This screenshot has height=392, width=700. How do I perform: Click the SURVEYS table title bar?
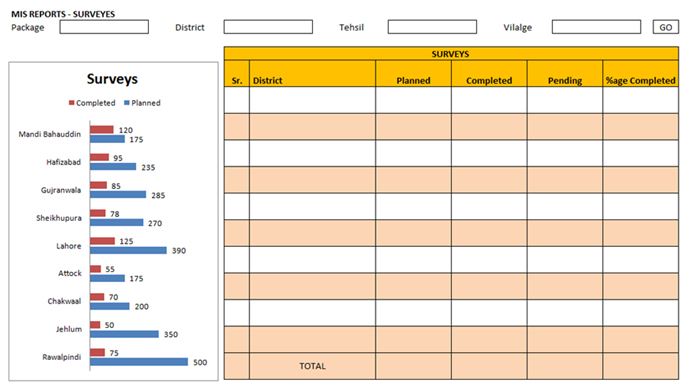click(x=451, y=54)
